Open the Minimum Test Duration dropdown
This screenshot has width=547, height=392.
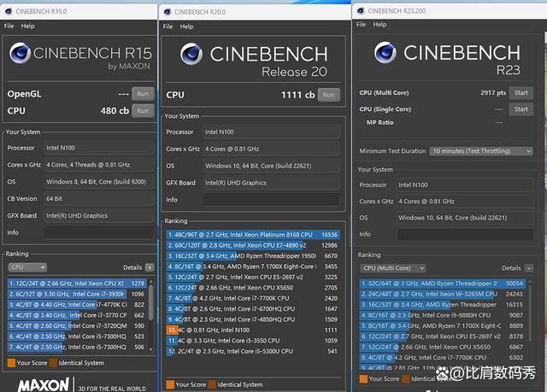[482, 151]
